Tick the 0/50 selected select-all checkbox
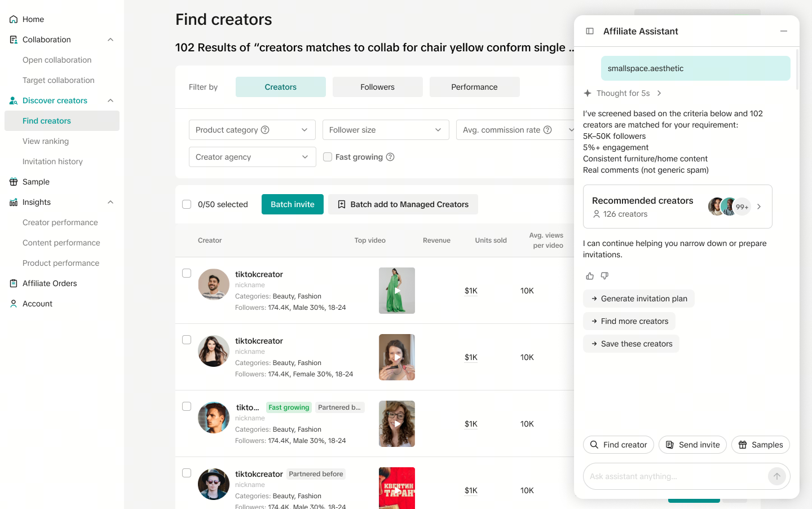Screen dimensions: 812x509 (x=187, y=204)
